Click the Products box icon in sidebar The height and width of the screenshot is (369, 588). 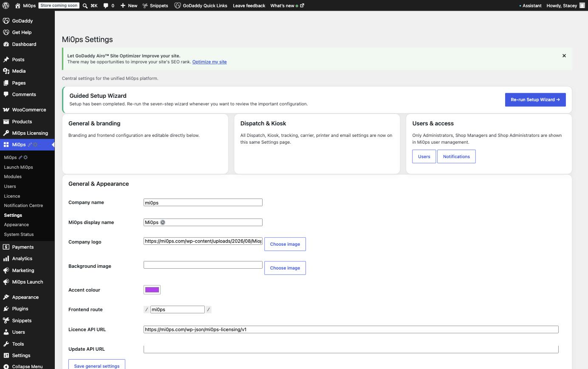coord(6,122)
